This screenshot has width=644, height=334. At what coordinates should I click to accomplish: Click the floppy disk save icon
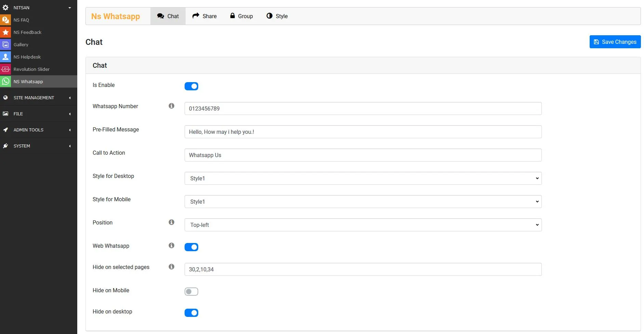596,42
